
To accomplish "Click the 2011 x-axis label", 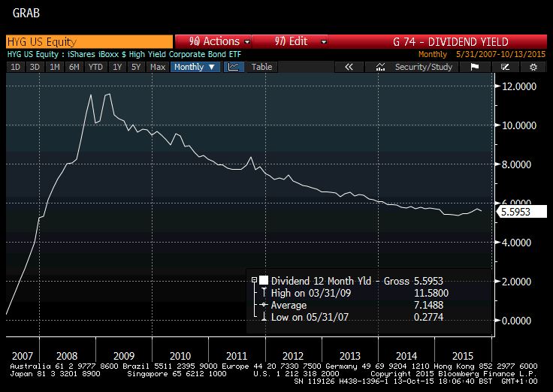I will (237, 356).
